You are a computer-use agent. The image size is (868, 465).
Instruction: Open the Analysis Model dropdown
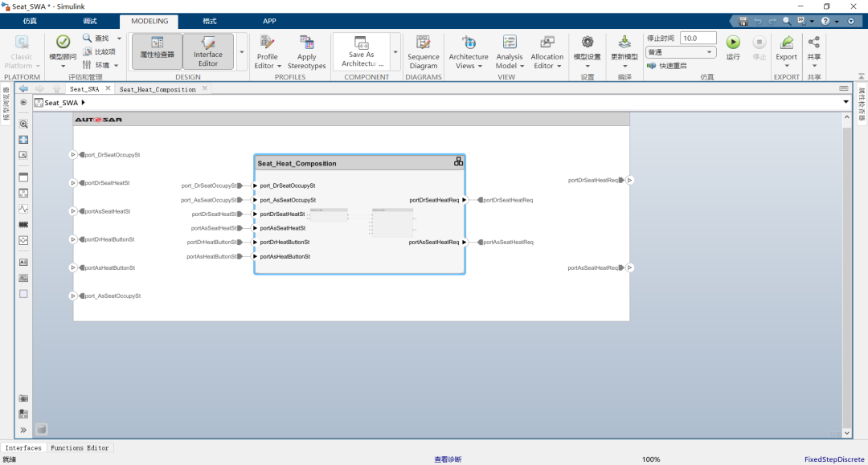pyautogui.click(x=510, y=52)
